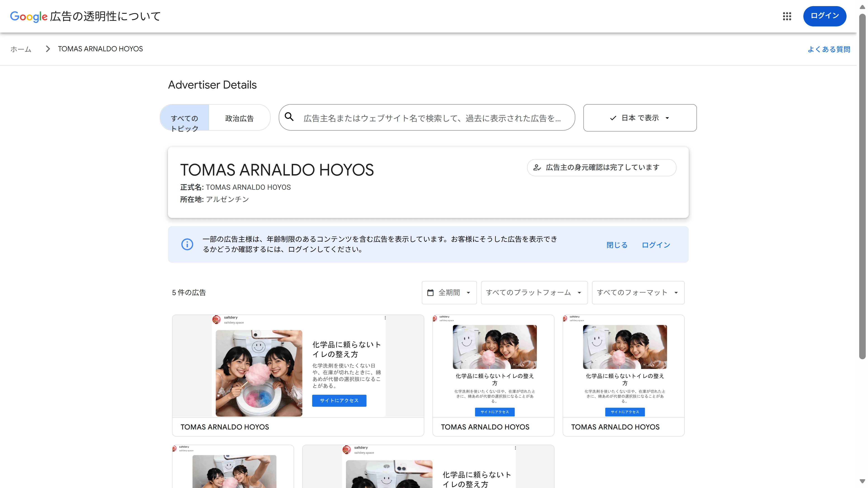Click the checkmark icon in the 日本 で表示 selector

tap(613, 118)
